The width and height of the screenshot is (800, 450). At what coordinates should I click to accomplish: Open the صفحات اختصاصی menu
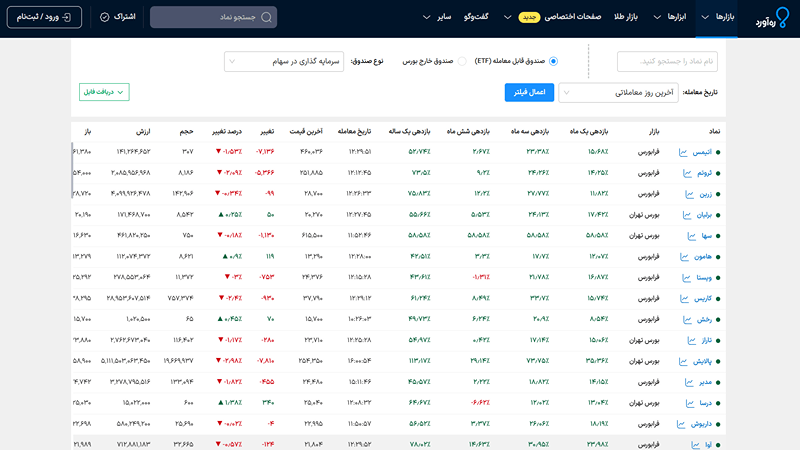click(x=572, y=17)
